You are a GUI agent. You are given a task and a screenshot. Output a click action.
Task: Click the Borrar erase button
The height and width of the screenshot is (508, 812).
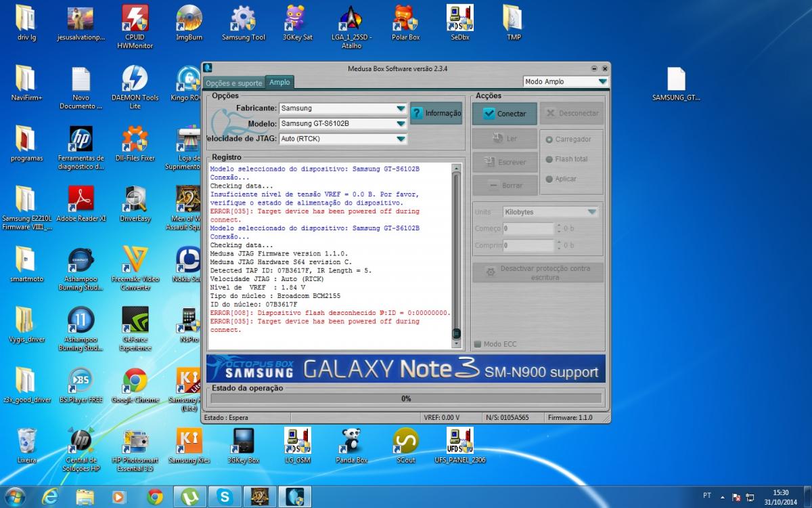click(504, 186)
